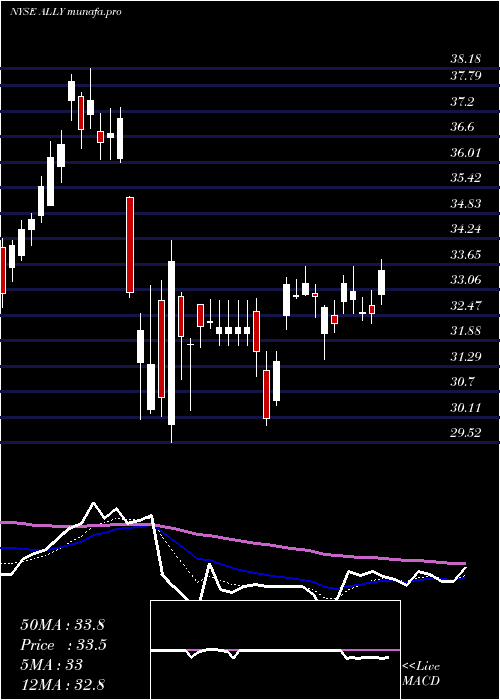Click the 33.65 price label
The image size is (500, 700).
click(465, 255)
